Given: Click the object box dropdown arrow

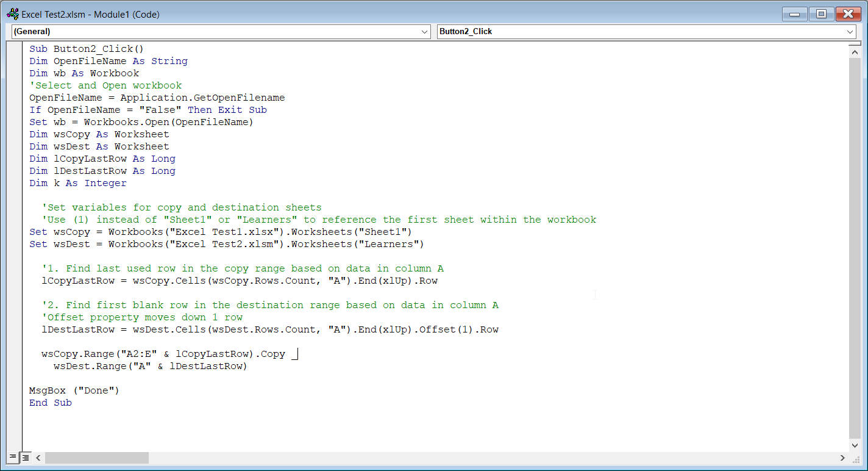Looking at the screenshot, I should 425,31.
